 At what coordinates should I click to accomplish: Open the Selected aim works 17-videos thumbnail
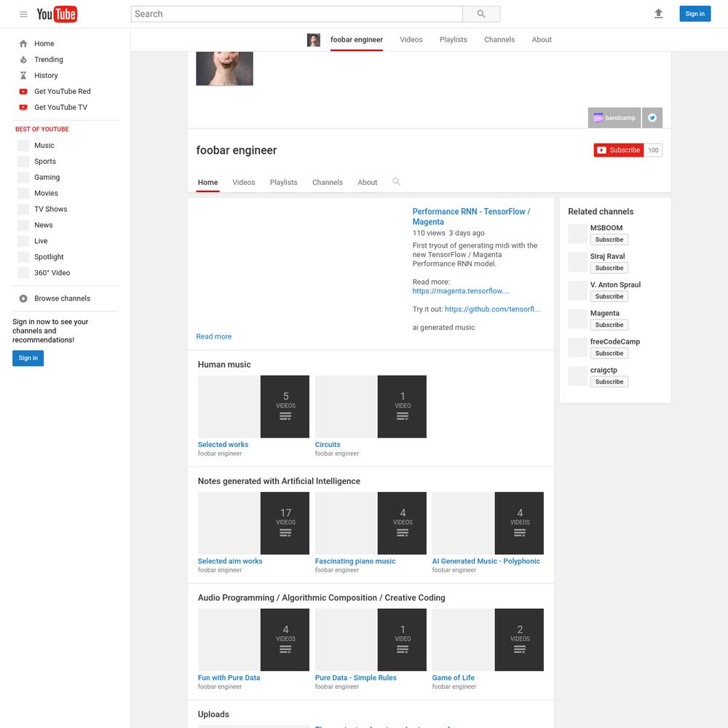[253, 523]
